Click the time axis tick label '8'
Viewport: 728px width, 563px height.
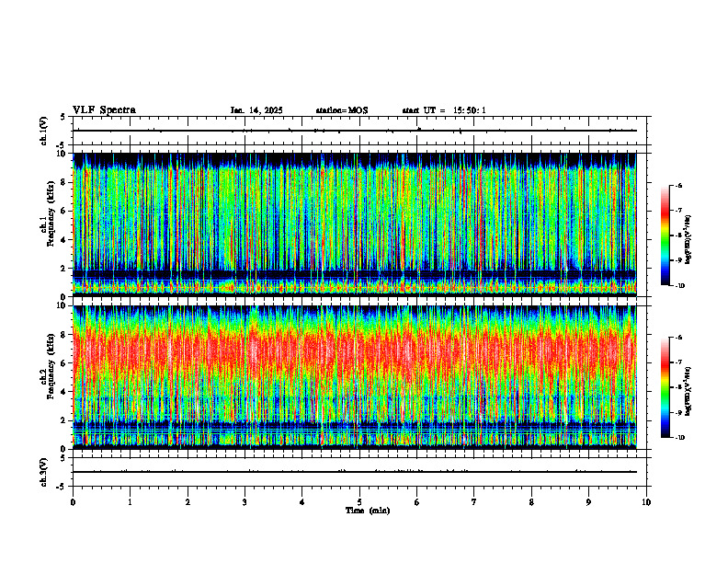[531, 502]
